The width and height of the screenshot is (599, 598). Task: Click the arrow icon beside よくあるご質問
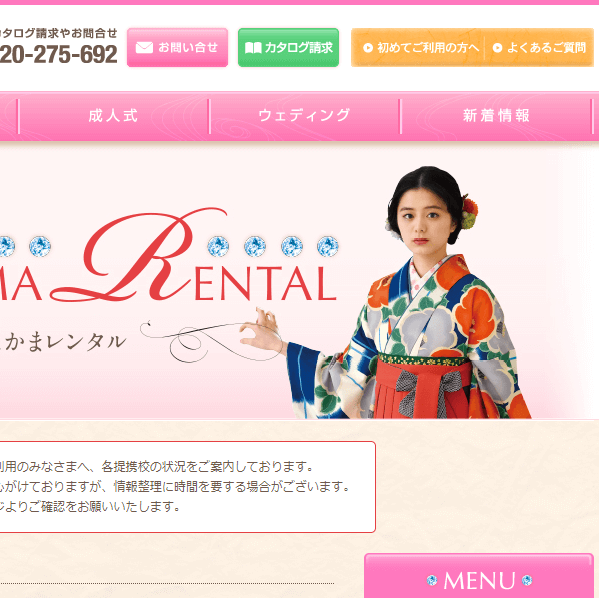[x=497, y=48]
